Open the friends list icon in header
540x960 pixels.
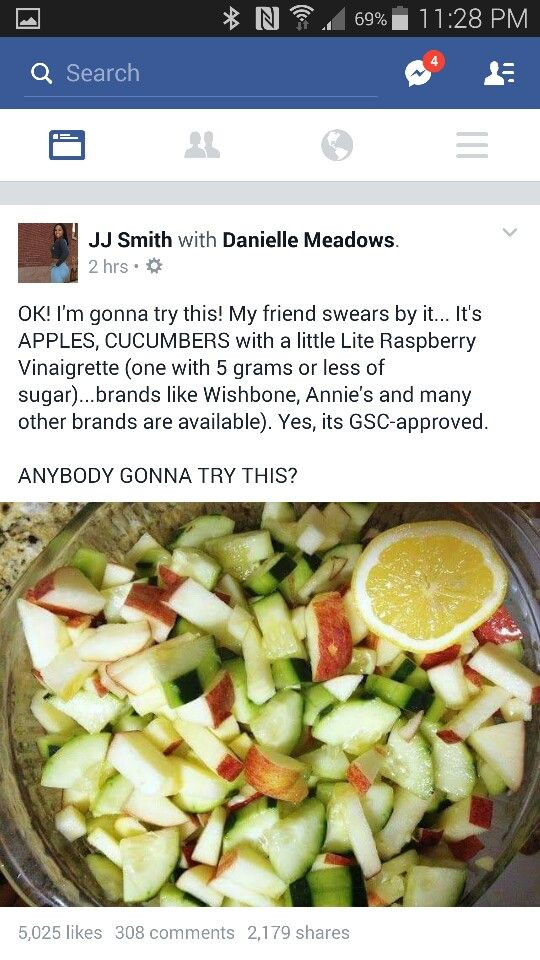coord(499,73)
